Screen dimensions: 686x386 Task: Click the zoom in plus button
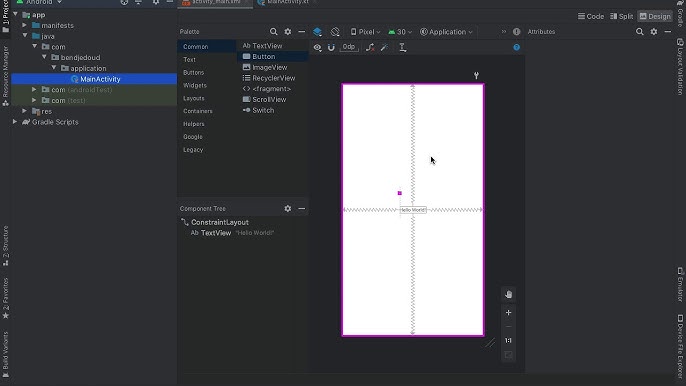(508, 312)
